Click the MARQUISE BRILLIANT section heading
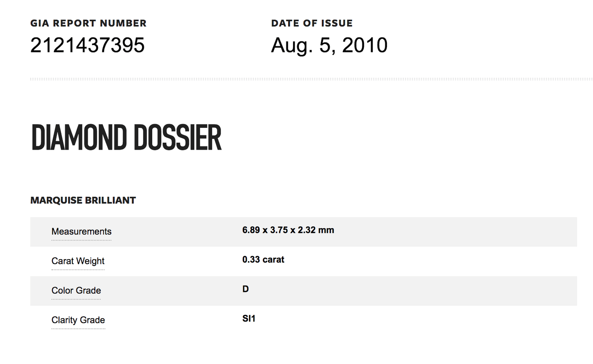Screen dimensions: 593x364 [x=83, y=200]
